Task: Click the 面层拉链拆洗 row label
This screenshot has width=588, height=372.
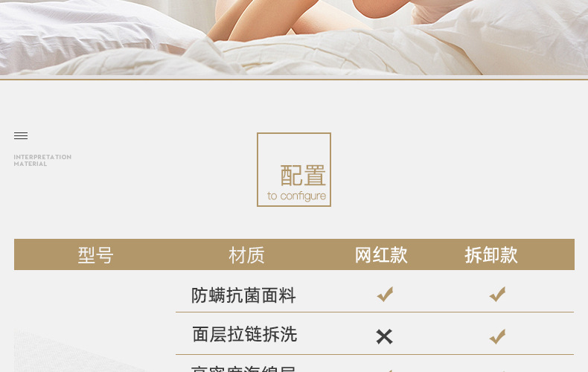Action: [x=244, y=334]
